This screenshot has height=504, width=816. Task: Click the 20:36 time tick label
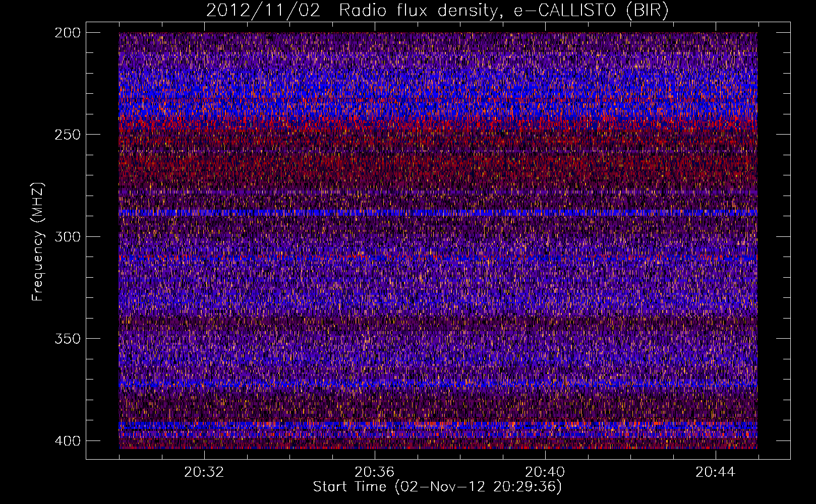pyautogui.click(x=375, y=472)
